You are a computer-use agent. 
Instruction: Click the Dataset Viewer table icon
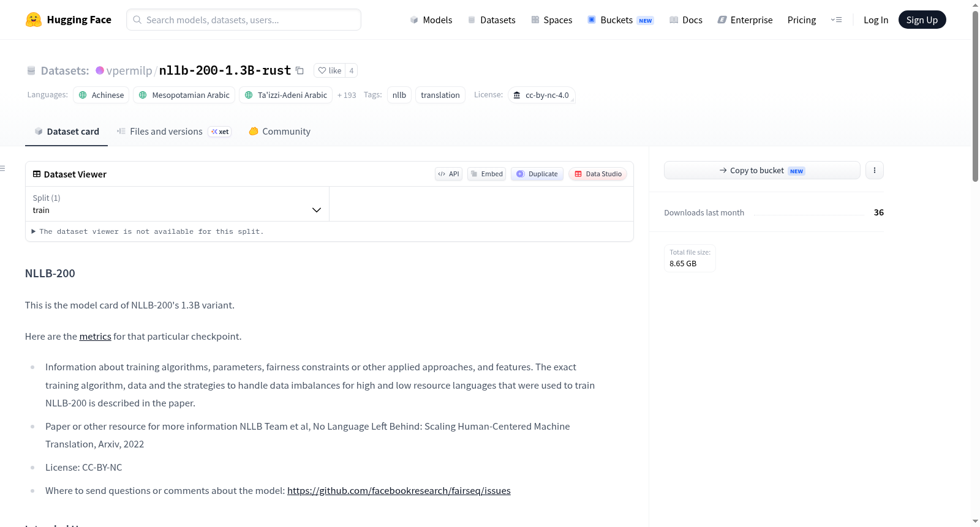(x=37, y=174)
